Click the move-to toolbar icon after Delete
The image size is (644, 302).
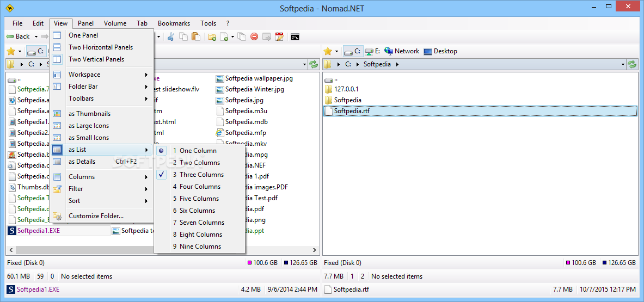(x=267, y=36)
